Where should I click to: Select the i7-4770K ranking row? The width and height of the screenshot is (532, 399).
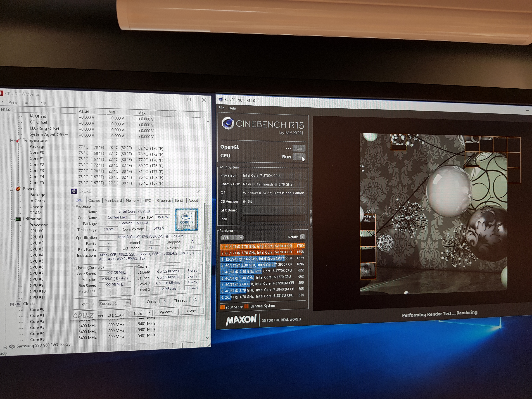[x=262, y=271]
